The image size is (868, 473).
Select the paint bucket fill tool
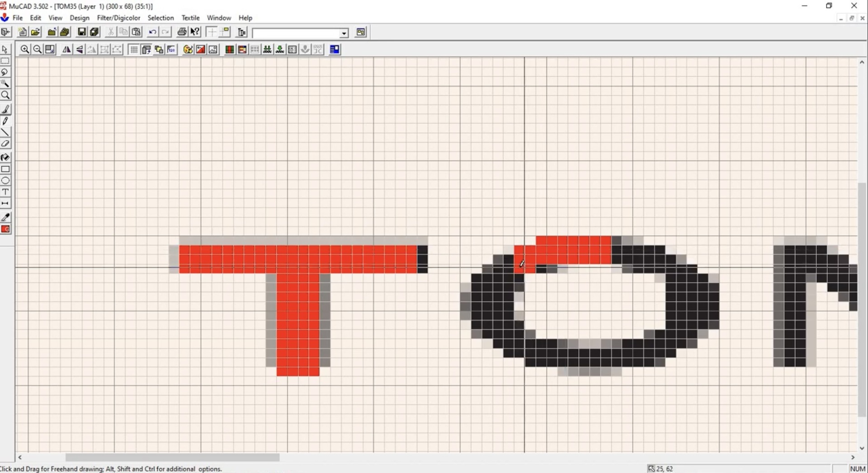pyautogui.click(x=5, y=157)
